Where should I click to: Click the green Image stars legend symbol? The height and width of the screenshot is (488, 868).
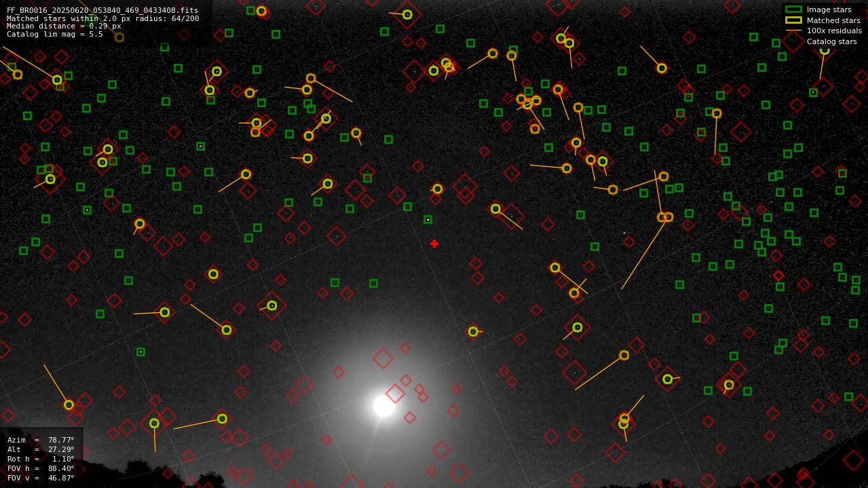(793, 10)
